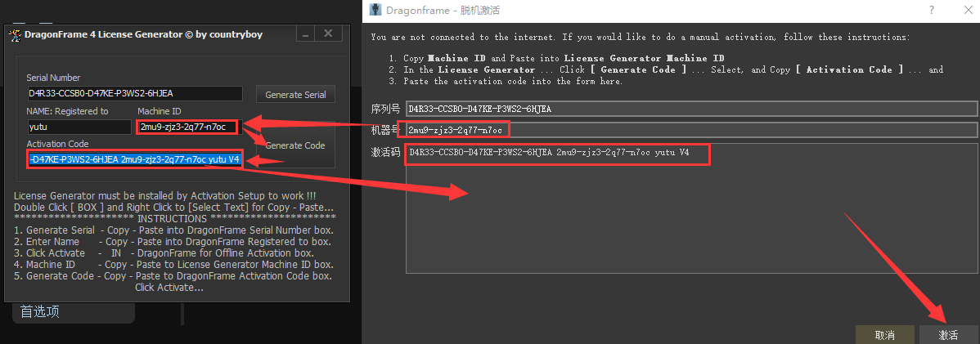The image size is (980, 344).
Task: Click the 机器号 input field
Action: pos(691,129)
